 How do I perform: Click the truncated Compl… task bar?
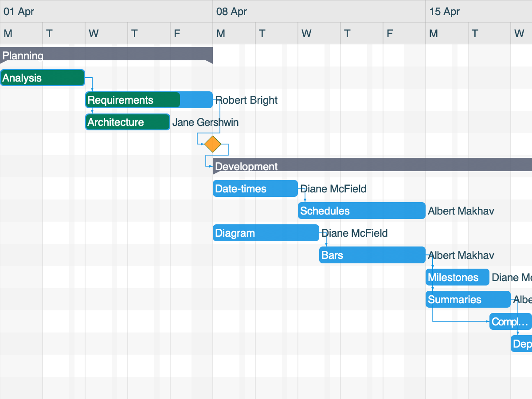[511, 321]
